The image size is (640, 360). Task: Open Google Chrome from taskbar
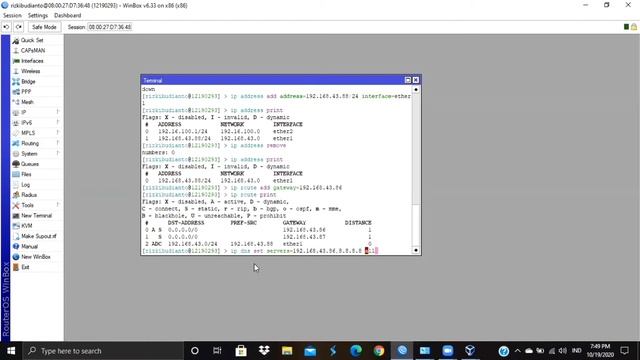(x=379, y=351)
